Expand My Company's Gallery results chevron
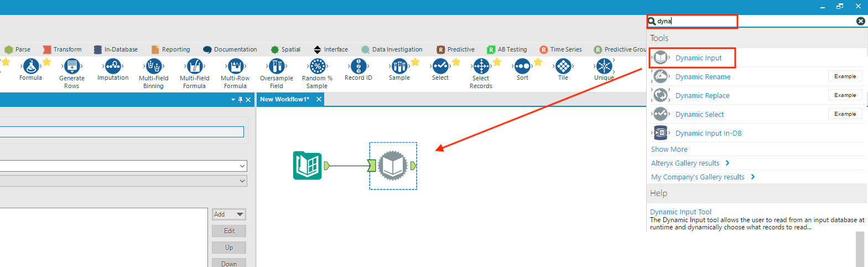The image size is (868, 267). click(753, 177)
